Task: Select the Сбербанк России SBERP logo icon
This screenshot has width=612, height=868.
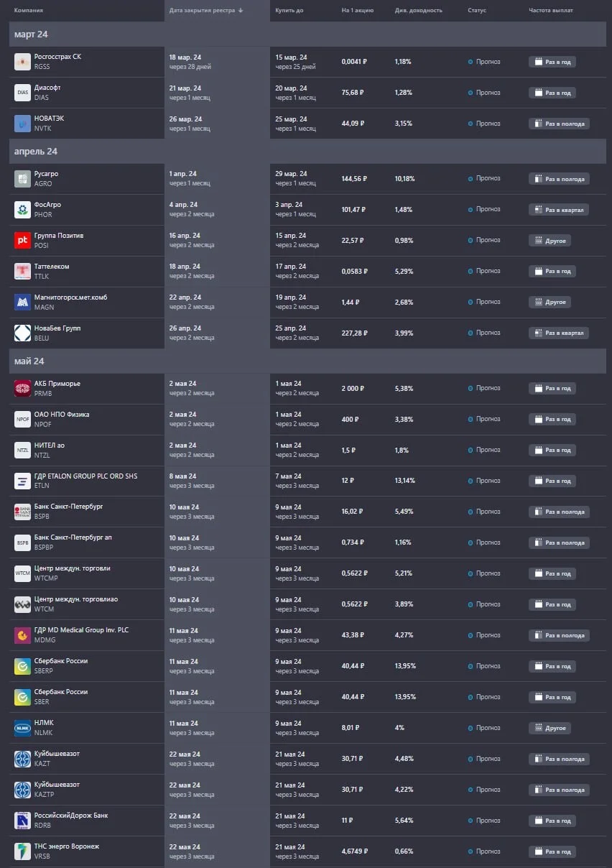Action: coord(22,666)
